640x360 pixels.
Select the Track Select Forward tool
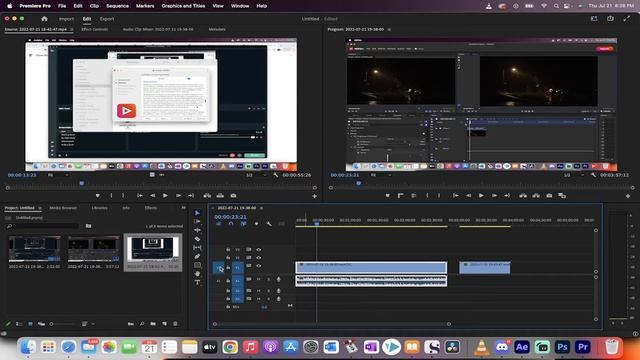[198, 221]
